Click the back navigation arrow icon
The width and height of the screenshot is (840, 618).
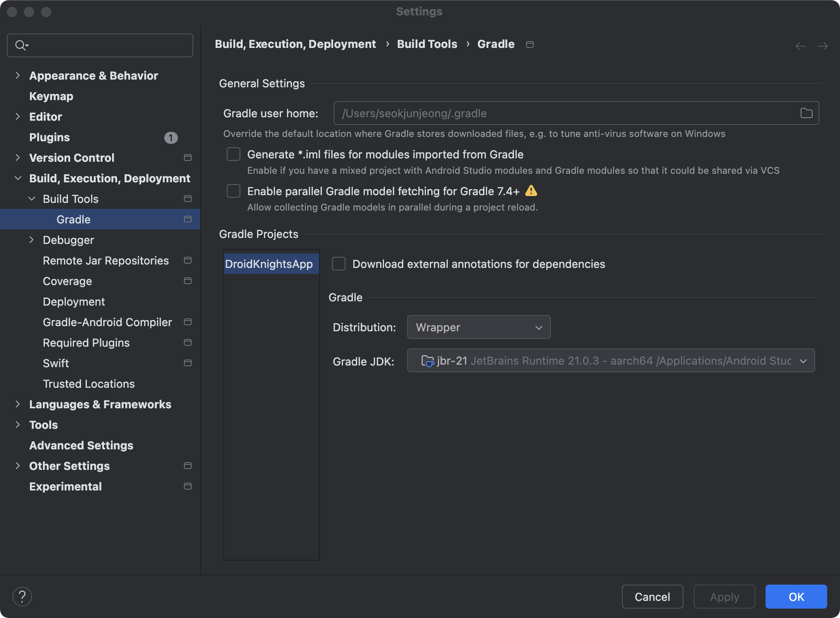(800, 46)
